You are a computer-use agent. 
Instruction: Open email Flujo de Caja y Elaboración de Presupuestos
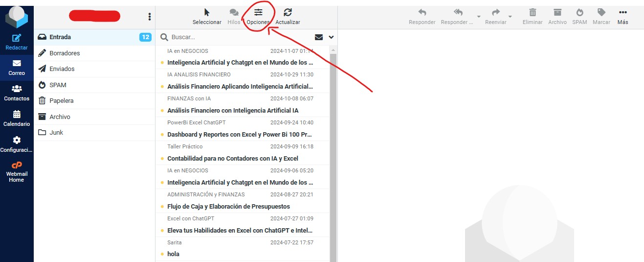[x=243, y=201]
